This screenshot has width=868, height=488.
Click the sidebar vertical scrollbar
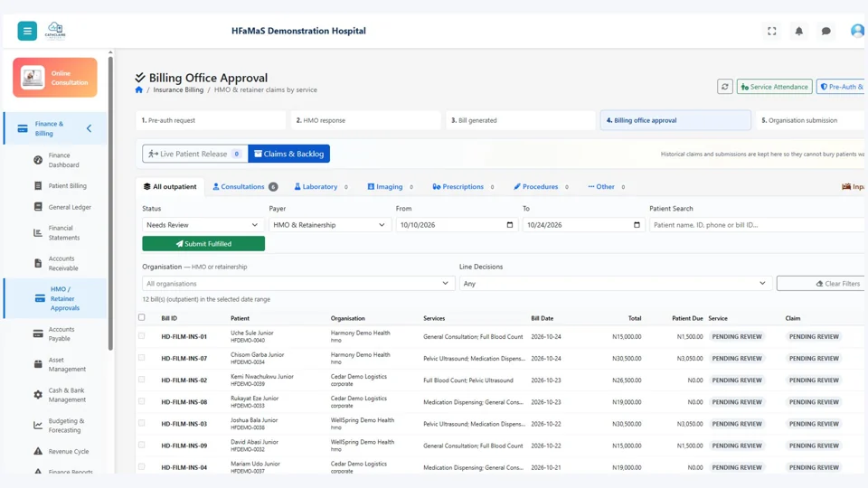[x=110, y=203]
